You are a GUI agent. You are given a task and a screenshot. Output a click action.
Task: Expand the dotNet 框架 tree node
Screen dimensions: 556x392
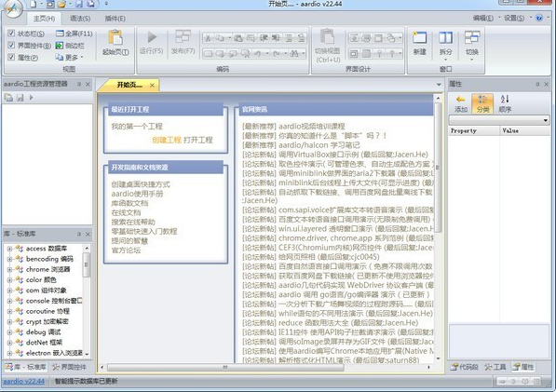pos(9,343)
